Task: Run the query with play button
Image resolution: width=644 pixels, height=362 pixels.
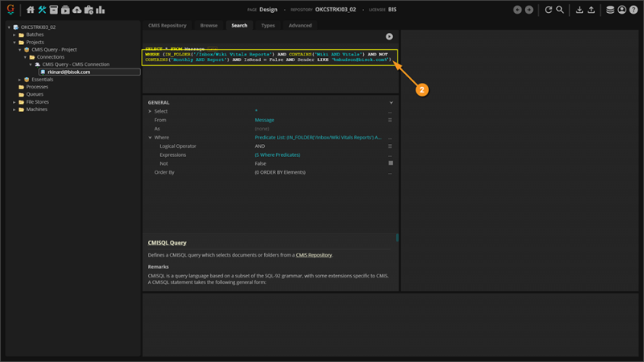Action: 389,36
